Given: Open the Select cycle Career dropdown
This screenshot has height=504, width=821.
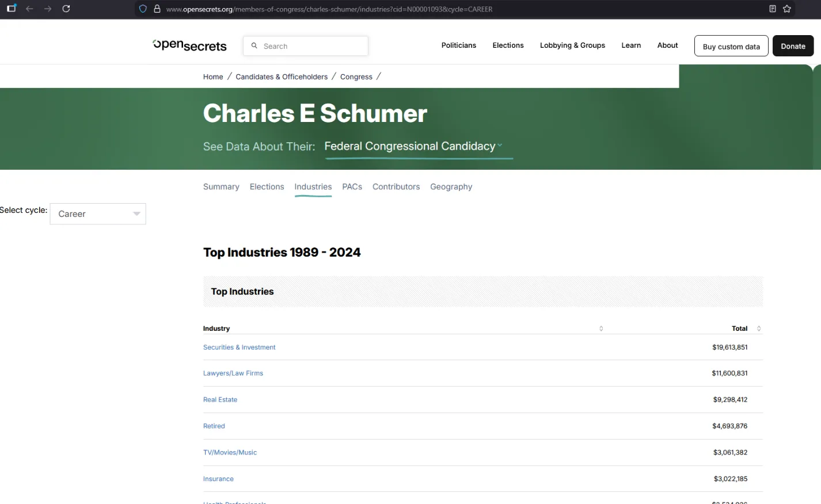Looking at the screenshot, I should click(98, 214).
